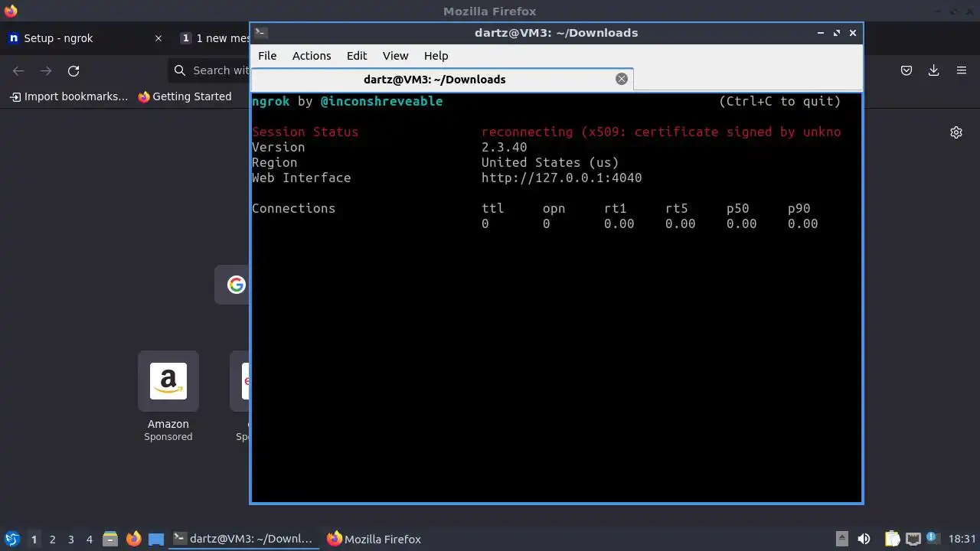Open the application launcher menu in taskbar
The image size is (980, 551).
[12, 539]
